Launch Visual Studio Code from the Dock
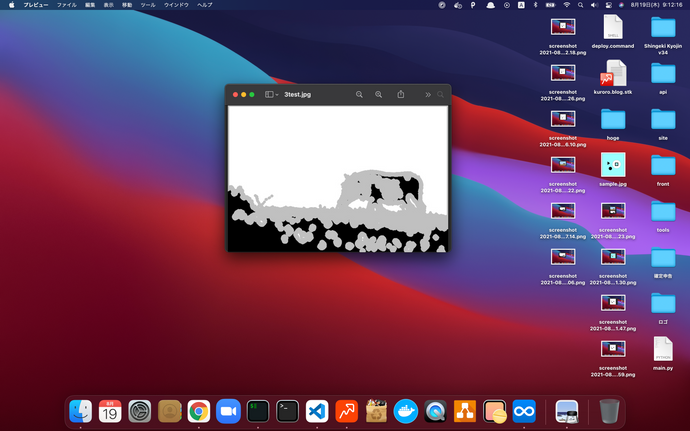690x431 pixels. 317,411
